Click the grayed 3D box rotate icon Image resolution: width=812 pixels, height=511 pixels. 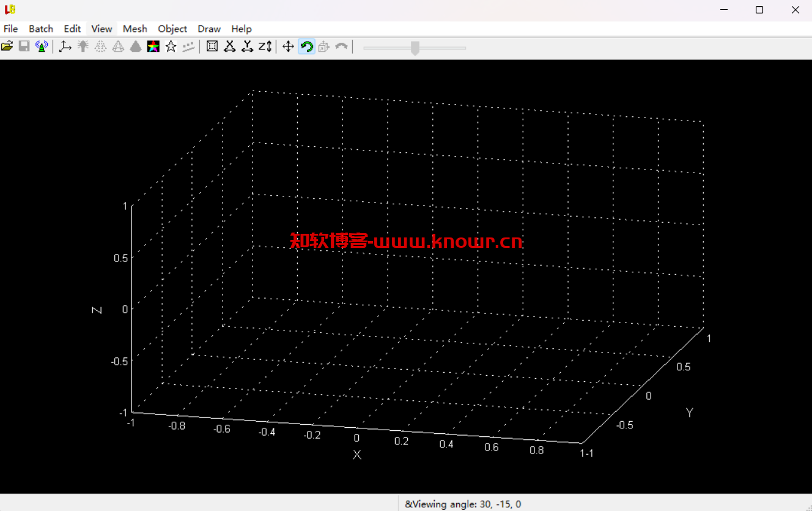coord(324,47)
